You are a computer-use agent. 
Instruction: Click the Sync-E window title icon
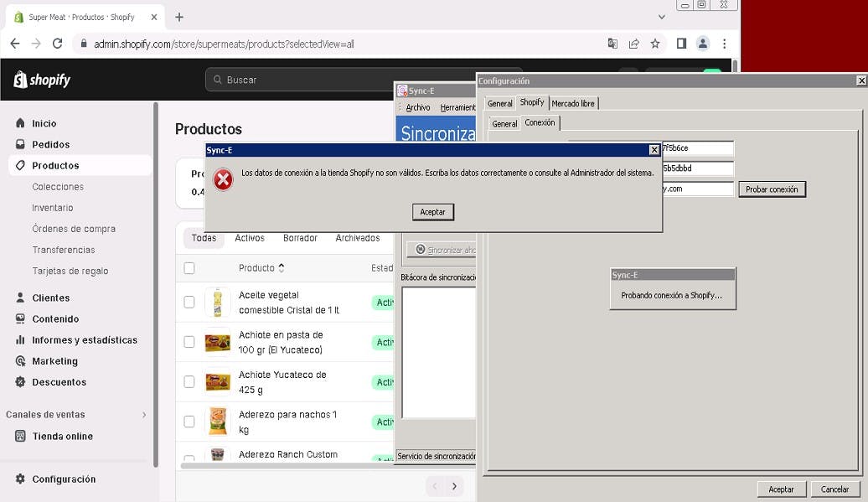pos(402,91)
